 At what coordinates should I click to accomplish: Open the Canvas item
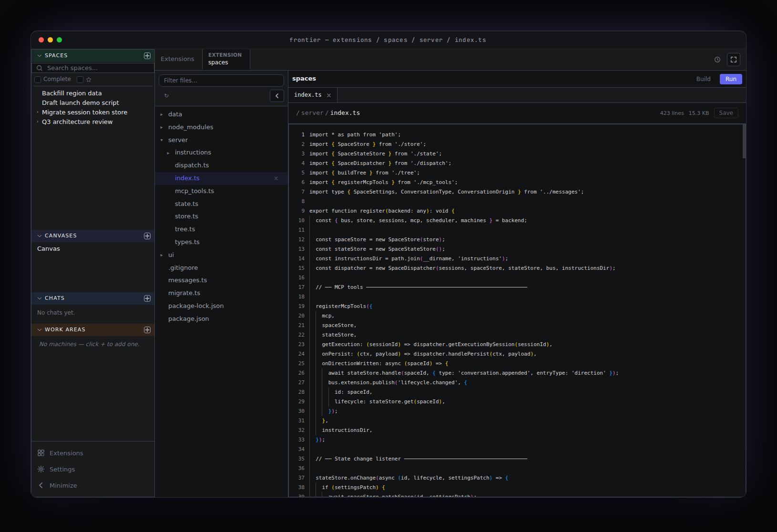coord(49,249)
